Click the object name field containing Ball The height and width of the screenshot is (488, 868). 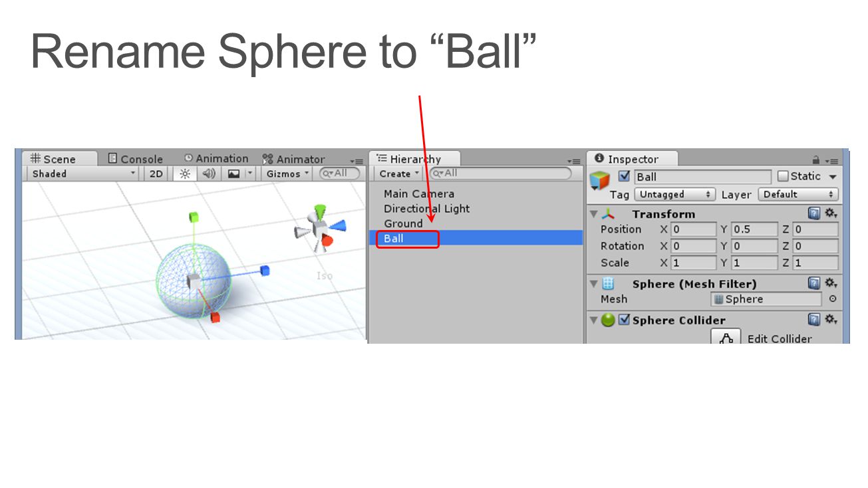point(702,177)
